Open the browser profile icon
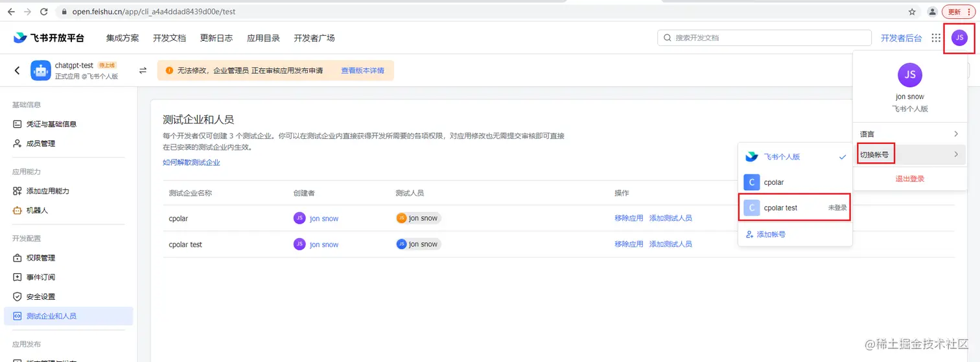This screenshot has height=362, width=980. pyautogui.click(x=932, y=12)
